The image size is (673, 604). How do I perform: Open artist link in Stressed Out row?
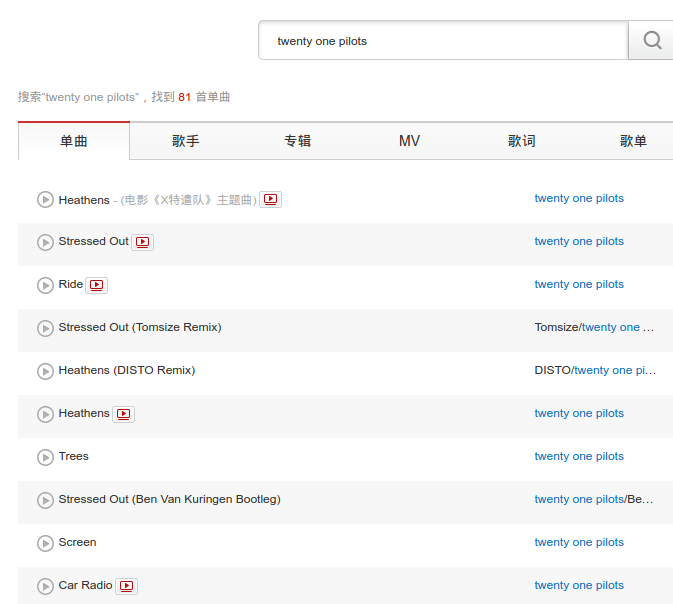[579, 241]
